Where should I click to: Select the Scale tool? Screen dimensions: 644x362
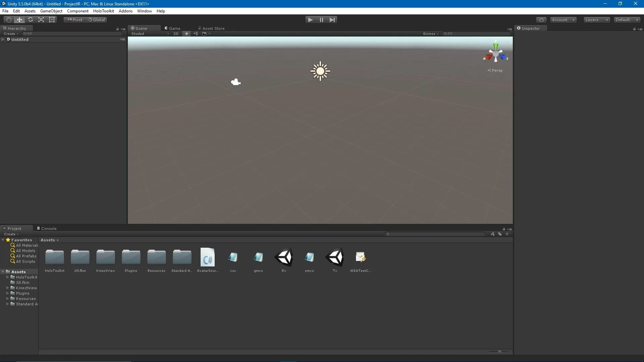(x=41, y=20)
